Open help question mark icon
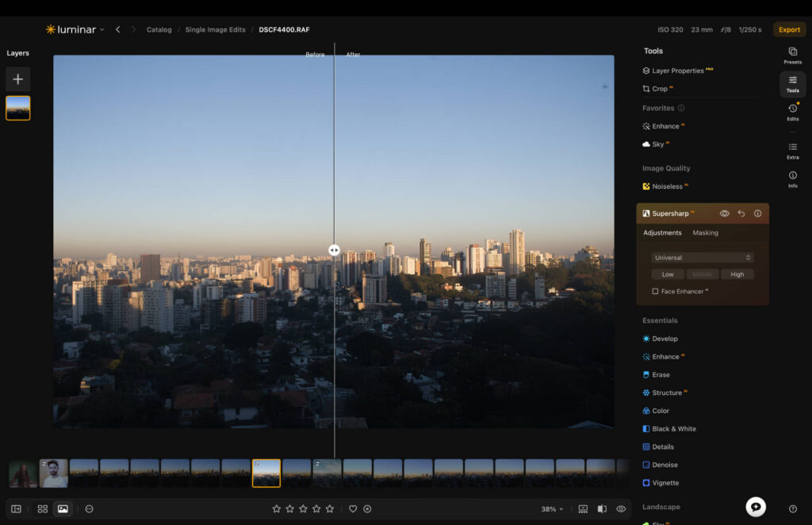The width and height of the screenshot is (812, 525). [x=793, y=509]
